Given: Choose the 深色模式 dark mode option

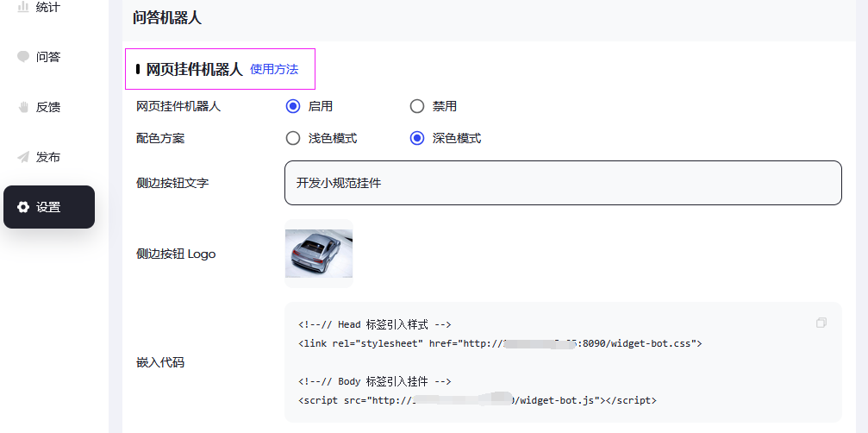Looking at the screenshot, I should click(417, 138).
